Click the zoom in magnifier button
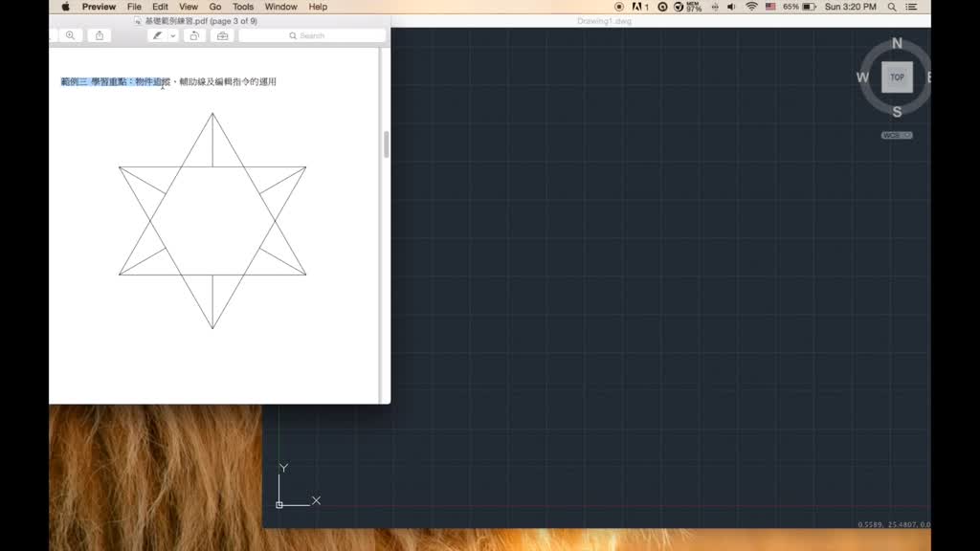 point(70,35)
